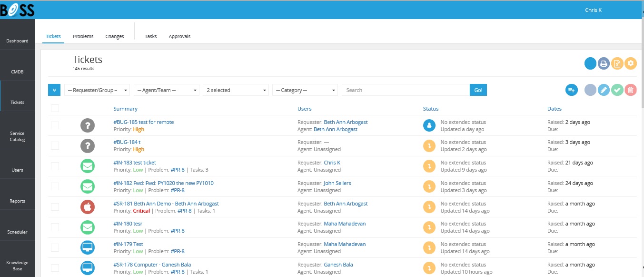Click the monitor icon for #SR-178
644x277 pixels.
[88, 268]
